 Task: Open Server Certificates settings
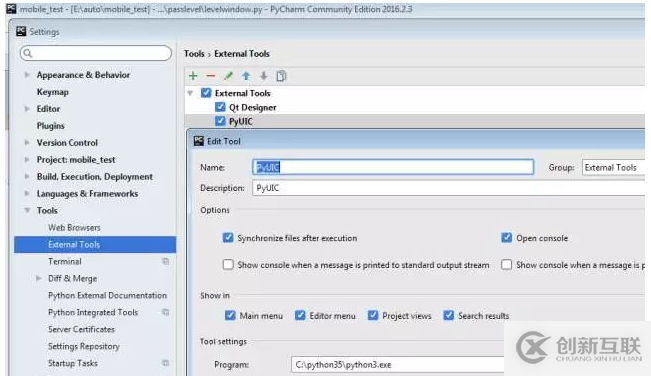coord(81,329)
